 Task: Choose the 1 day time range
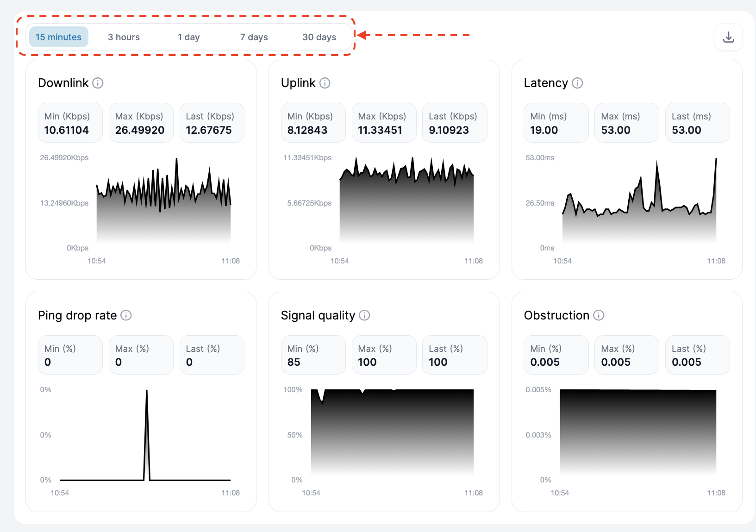point(188,37)
